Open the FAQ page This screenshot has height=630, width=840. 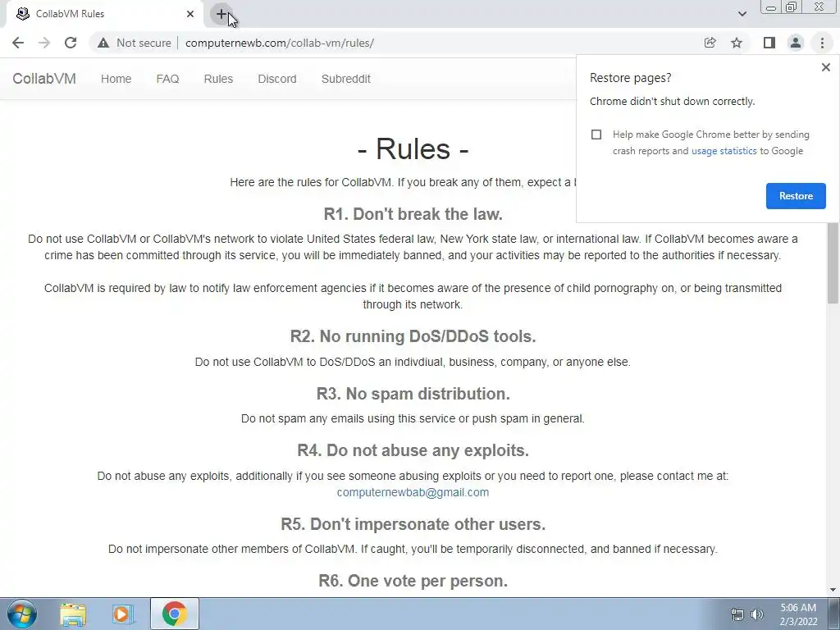[167, 79]
